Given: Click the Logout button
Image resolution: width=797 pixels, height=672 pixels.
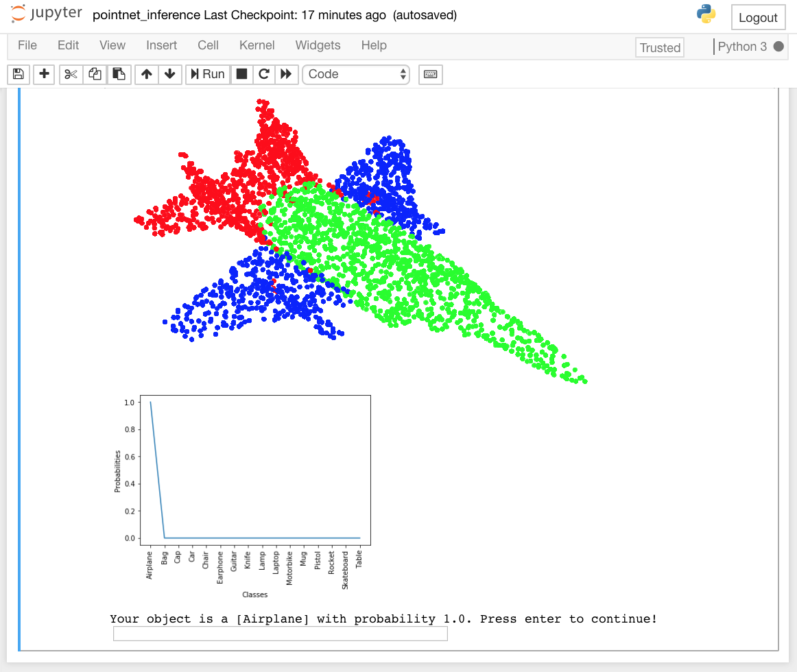Looking at the screenshot, I should point(758,17).
